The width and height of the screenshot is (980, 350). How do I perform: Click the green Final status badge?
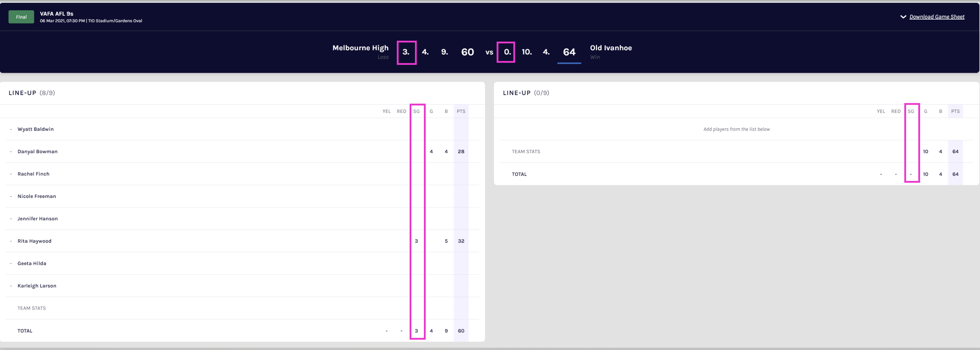pos(21,17)
